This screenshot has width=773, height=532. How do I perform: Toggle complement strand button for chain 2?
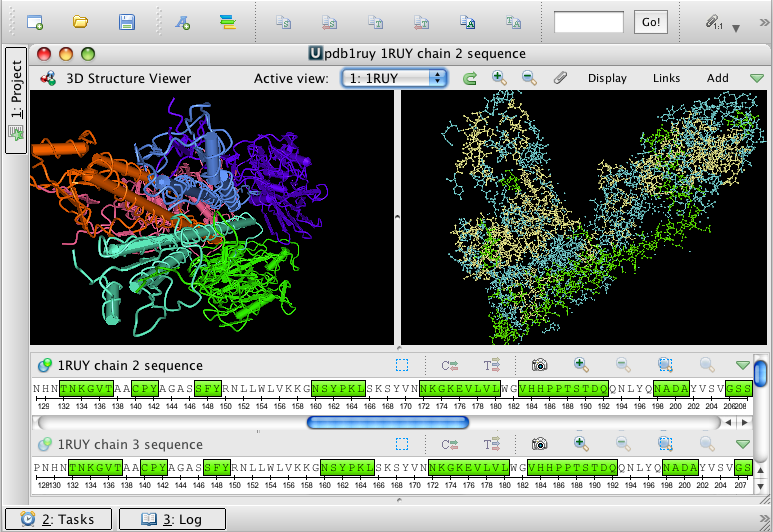point(449,366)
